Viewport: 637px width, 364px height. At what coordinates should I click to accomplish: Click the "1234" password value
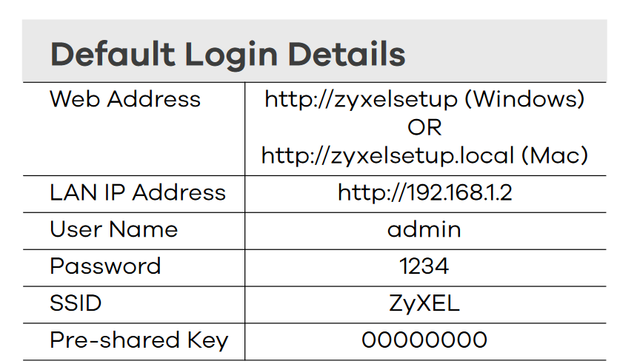pos(424,266)
